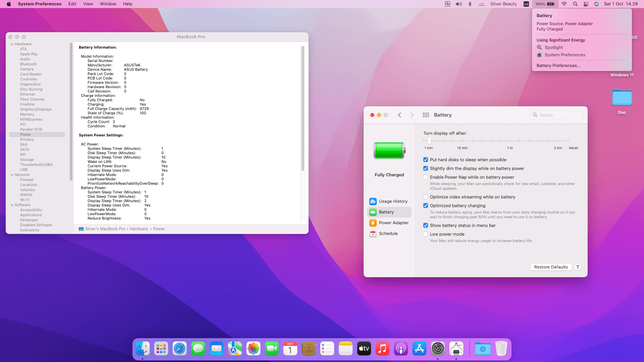This screenshot has height=362, width=644.
Task: Uncheck Slightly dim the display on battery
Action: coord(426,169)
